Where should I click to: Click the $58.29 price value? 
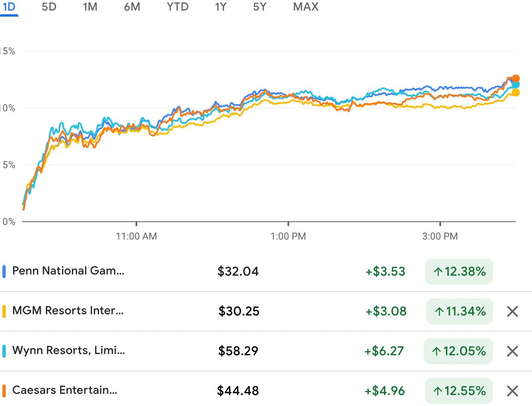(x=238, y=351)
